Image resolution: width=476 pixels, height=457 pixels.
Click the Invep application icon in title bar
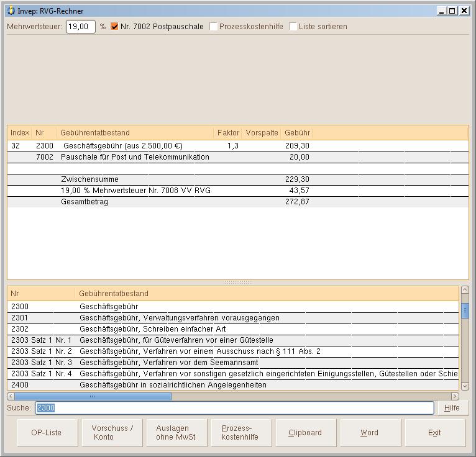click(11, 11)
